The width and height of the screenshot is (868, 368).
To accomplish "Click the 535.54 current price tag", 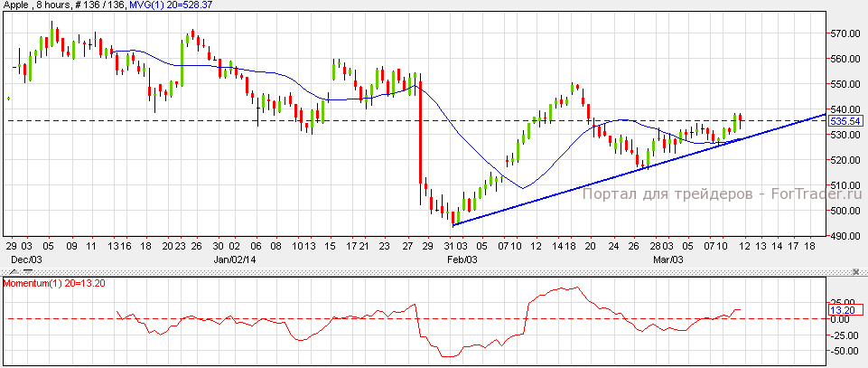I will 844,120.
